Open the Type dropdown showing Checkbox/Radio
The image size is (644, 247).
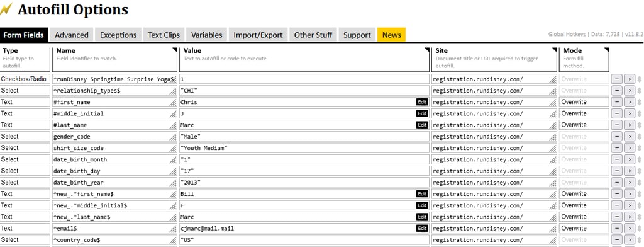click(25, 79)
